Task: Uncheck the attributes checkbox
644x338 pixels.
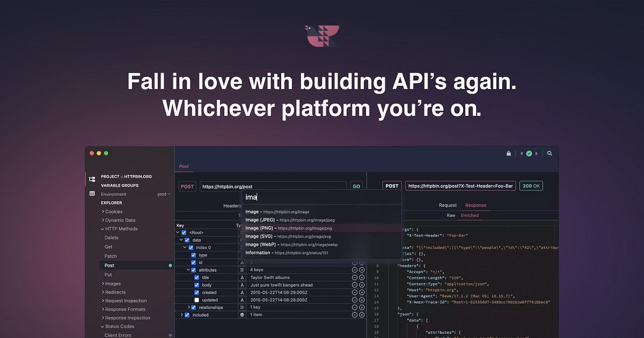Action: pos(193,270)
